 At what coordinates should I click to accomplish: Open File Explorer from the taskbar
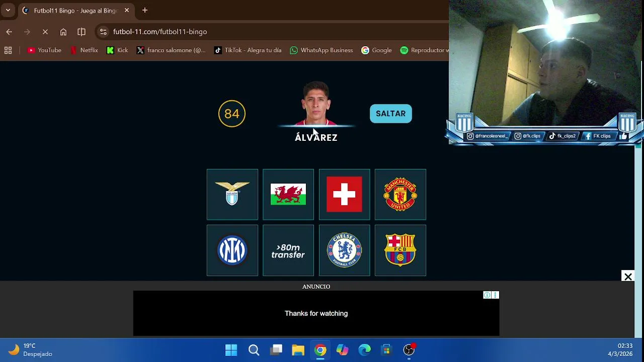(298, 350)
